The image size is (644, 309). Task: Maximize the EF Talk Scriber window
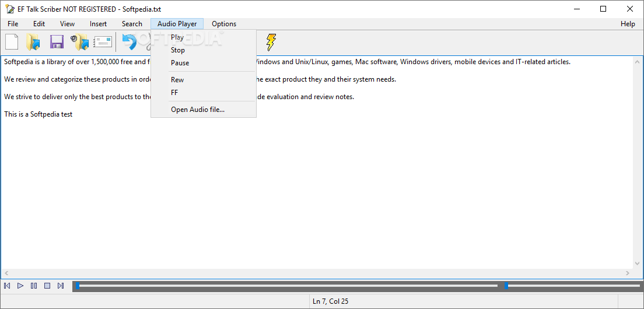tap(603, 9)
